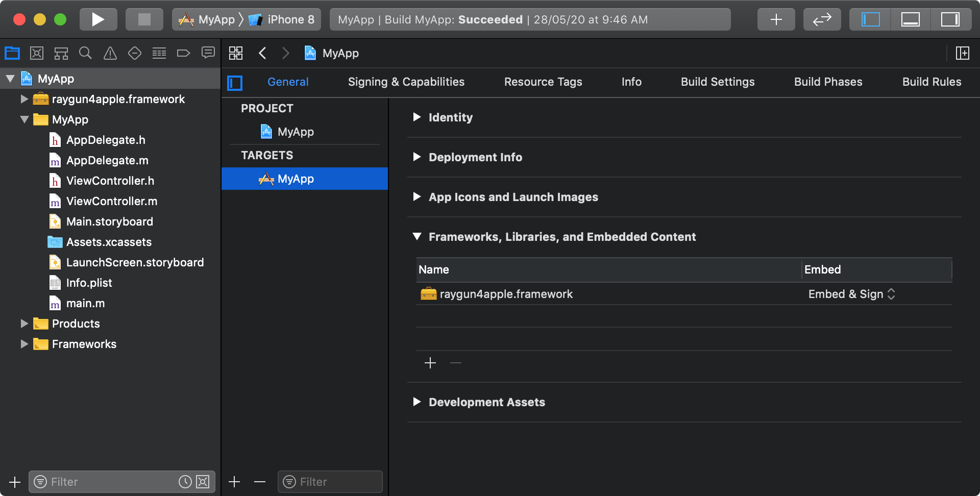Open the Find navigator

pos(85,53)
